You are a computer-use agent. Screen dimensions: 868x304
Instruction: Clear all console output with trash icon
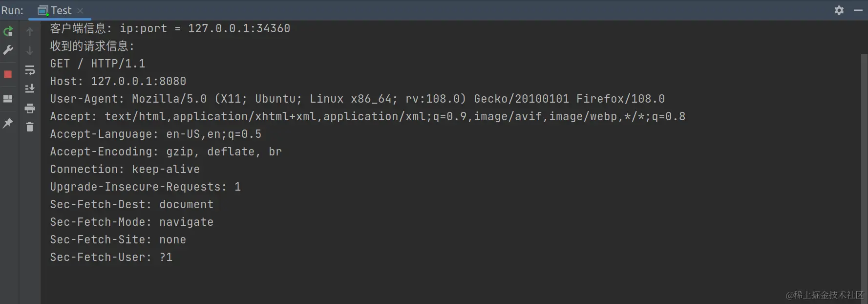pyautogui.click(x=30, y=127)
